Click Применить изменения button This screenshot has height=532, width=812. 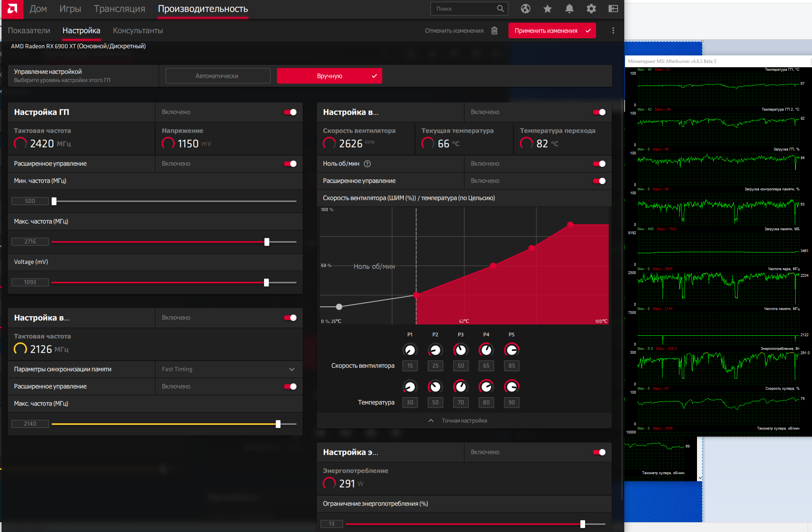pos(552,30)
